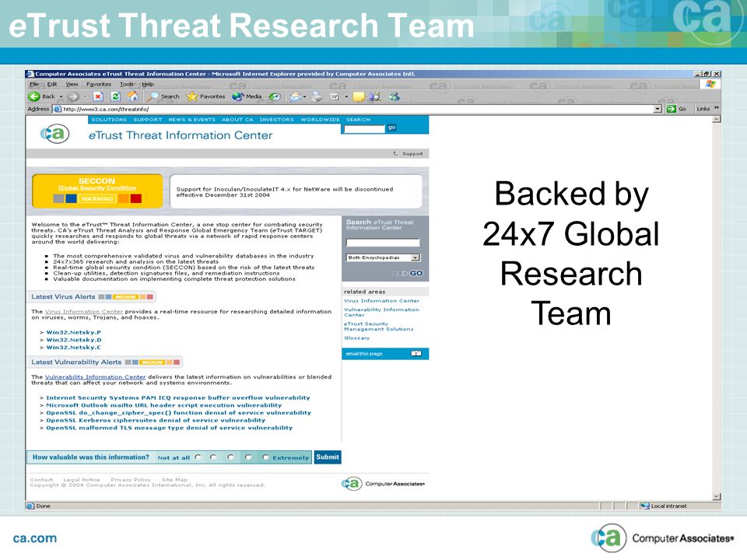This screenshot has width=747, height=560.
Task: Click the Refresh page icon
Action: click(115, 96)
